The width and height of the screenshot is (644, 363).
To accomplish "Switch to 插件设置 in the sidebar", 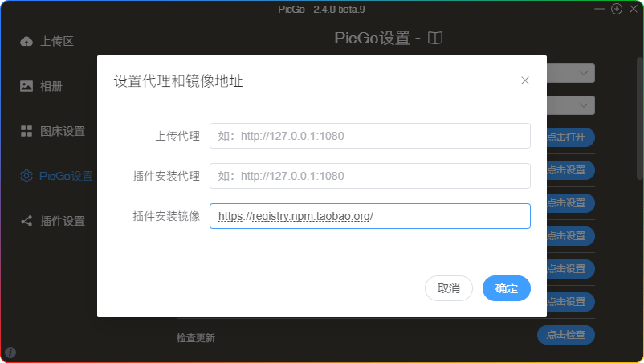I will click(x=62, y=221).
